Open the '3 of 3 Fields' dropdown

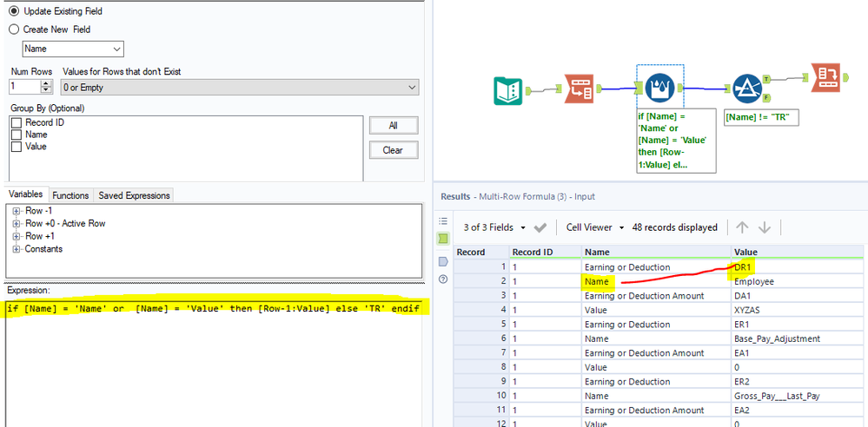point(495,227)
